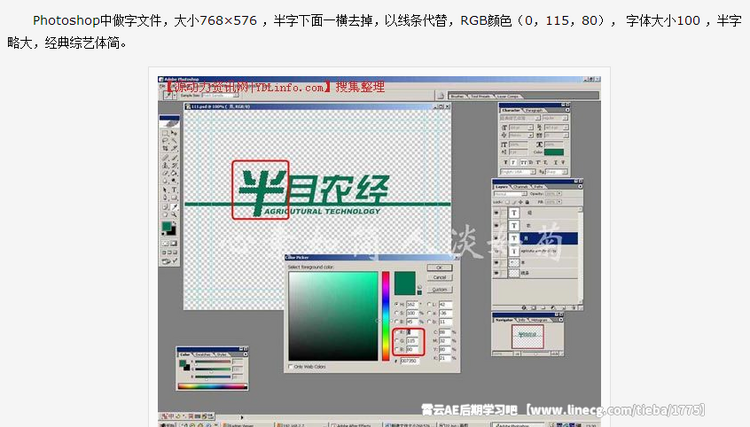
Task: Select the Move tool in toolbox
Action: 174,133
